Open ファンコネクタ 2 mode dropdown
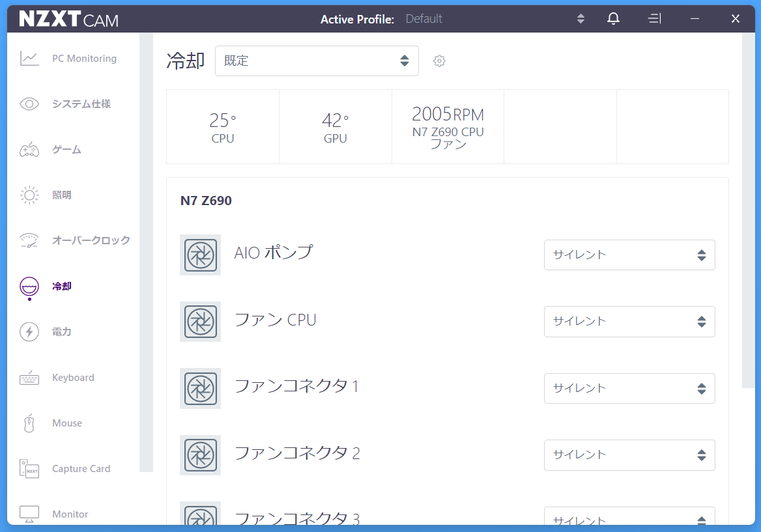Image resolution: width=761 pixels, height=532 pixels. pos(629,455)
